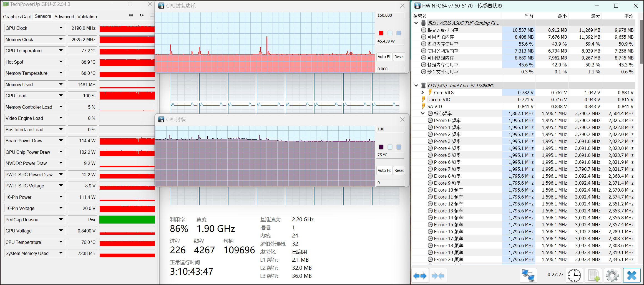
Task: Click the blue X close-sensors icon
Action: point(632,276)
